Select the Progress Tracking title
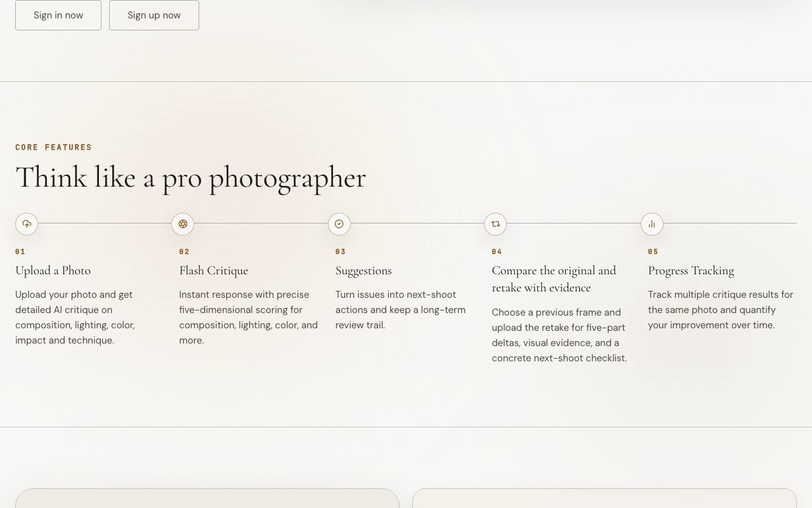This screenshot has height=508, width=812. (691, 271)
